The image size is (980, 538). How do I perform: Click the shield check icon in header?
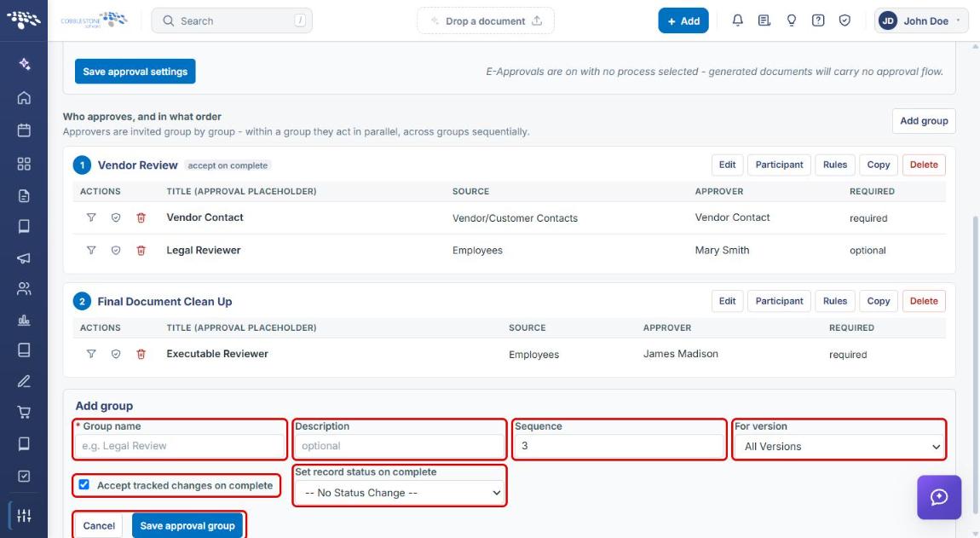tap(845, 20)
